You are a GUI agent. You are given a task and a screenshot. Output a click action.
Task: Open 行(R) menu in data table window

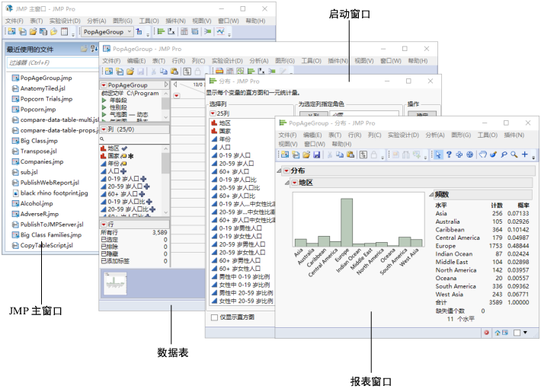pyautogui.click(x=178, y=61)
